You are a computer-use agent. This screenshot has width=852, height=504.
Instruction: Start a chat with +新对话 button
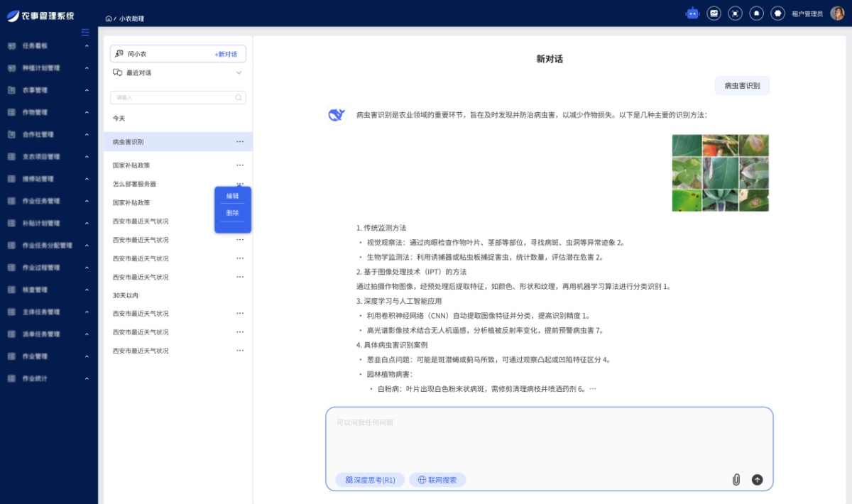[227, 53]
